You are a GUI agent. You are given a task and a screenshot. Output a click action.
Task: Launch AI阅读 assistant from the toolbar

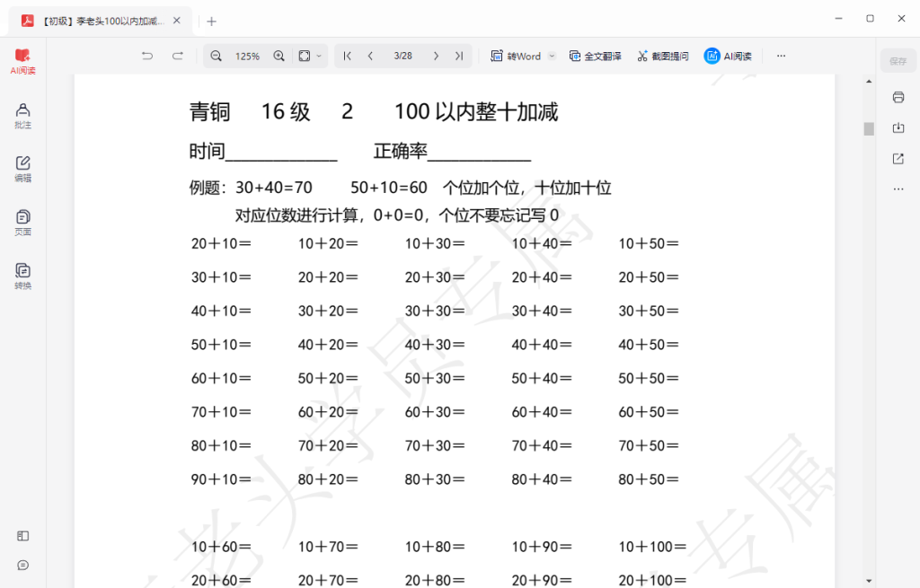tap(728, 56)
